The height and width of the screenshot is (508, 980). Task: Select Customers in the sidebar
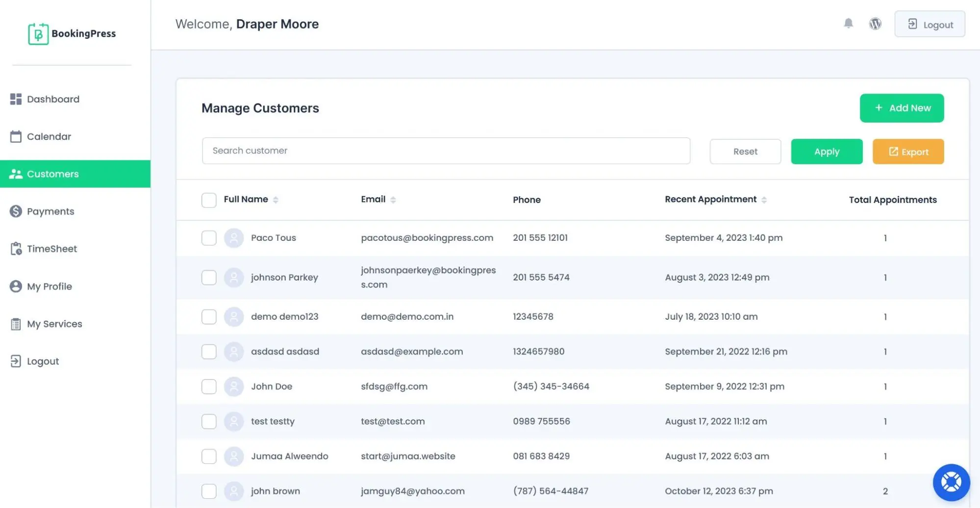(75, 174)
